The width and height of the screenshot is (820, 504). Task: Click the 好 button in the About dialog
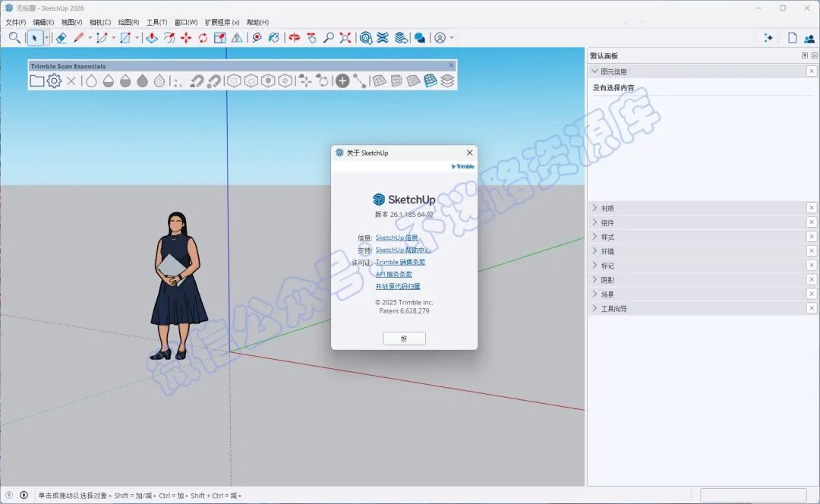pyautogui.click(x=404, y=339)
